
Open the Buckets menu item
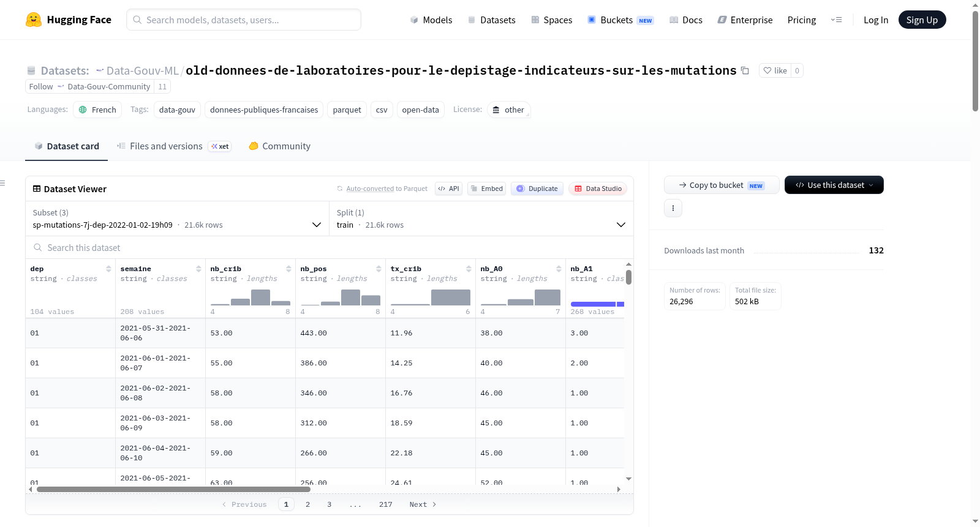coord(620,20)
